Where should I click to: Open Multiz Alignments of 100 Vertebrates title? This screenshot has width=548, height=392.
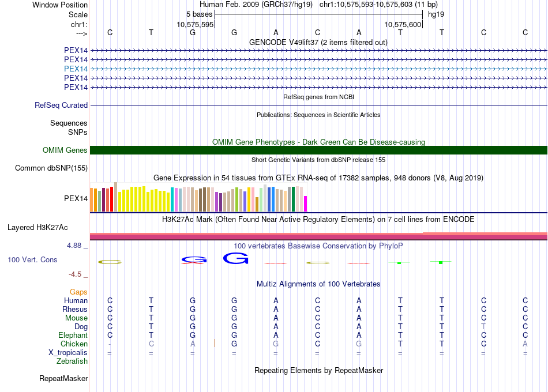318,284
